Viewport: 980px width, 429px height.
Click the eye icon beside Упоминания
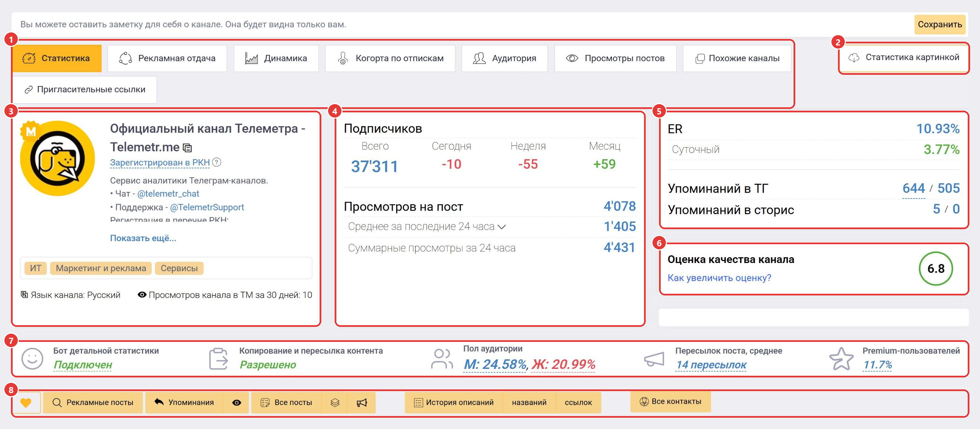tap(237, 402)
